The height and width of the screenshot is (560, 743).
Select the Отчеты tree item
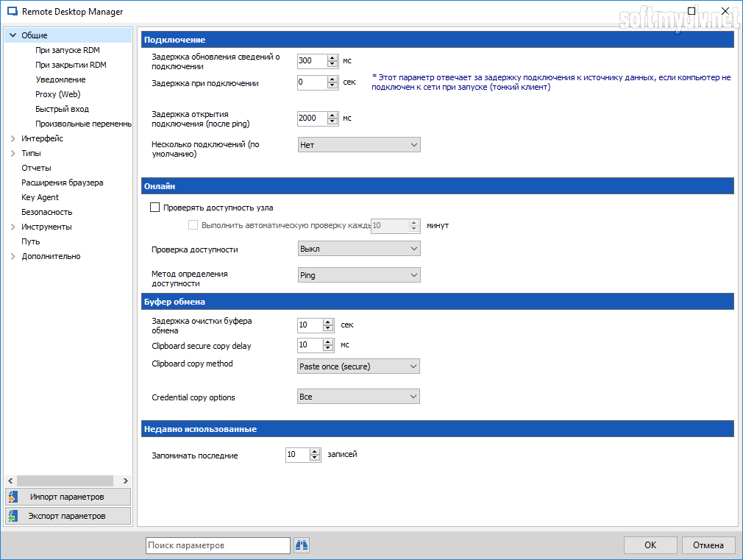coord(36,168)
